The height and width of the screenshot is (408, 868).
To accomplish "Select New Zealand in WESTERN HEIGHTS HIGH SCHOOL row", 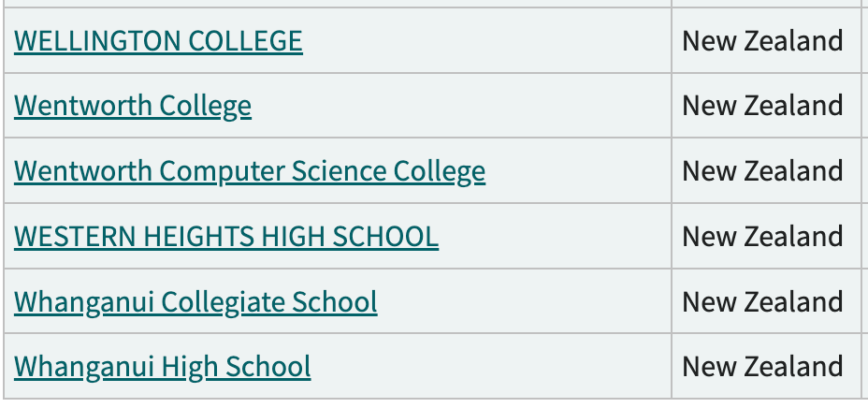I will tap(762, 237).
